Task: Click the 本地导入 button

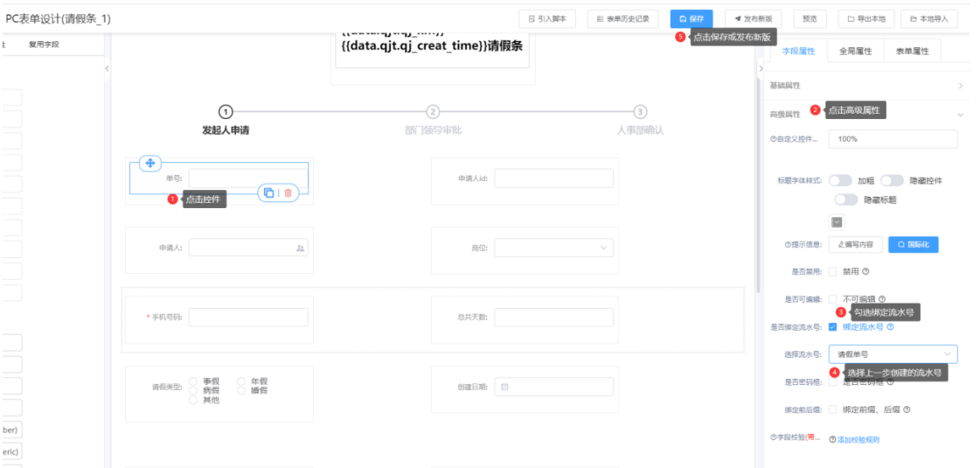Action: point(929,18)
